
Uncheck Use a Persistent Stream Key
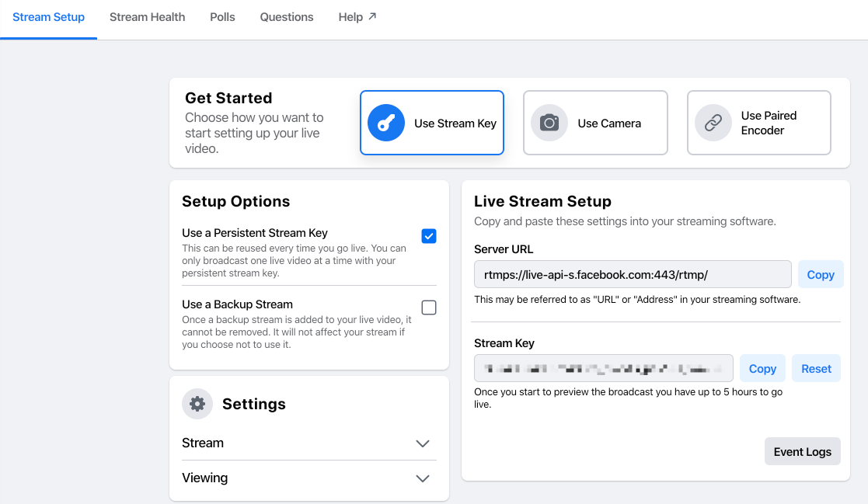click(x=428, y=236)
